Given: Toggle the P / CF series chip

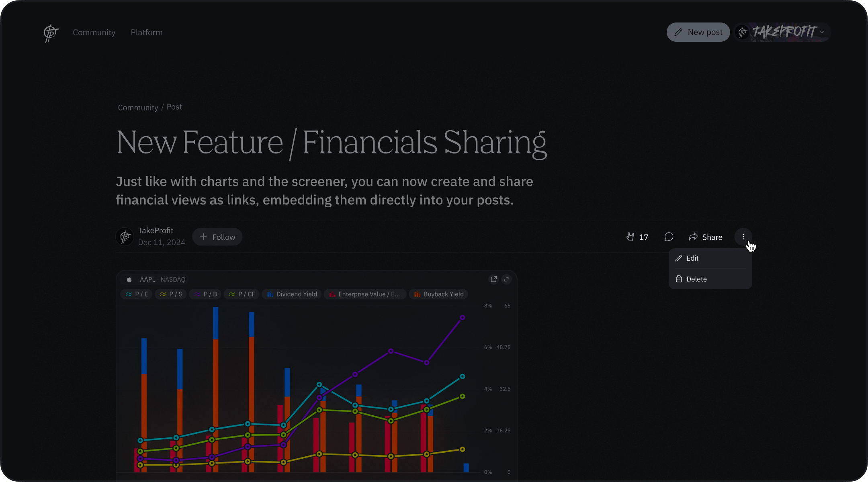Looking at the screenshot, I should tap(242, 294).
